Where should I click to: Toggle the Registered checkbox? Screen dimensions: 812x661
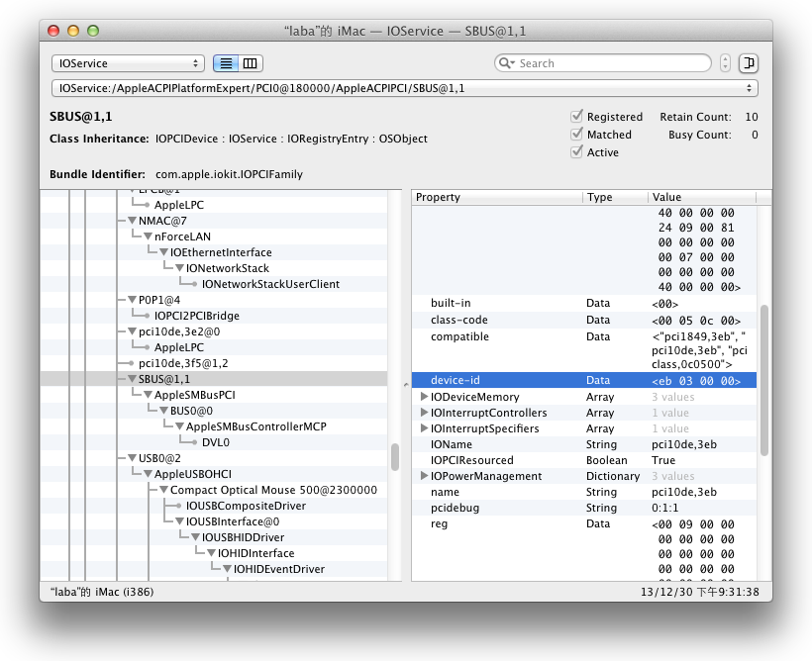click(576, 117)
